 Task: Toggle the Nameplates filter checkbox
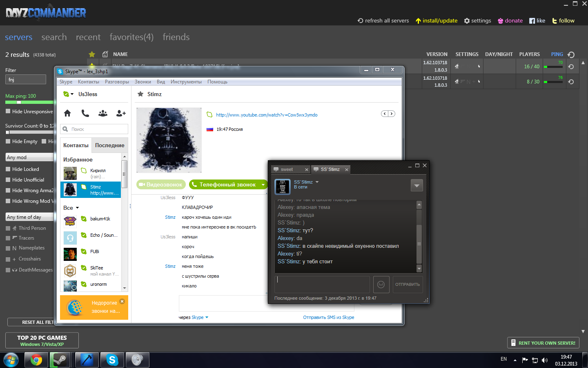(x=8, y=248)
